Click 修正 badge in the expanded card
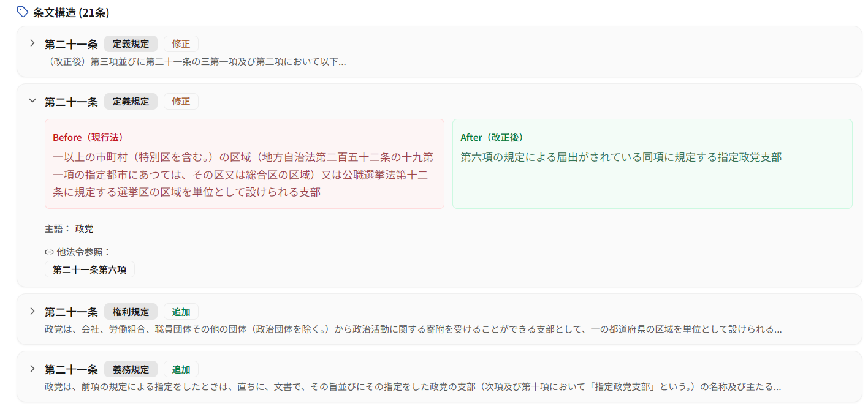This screenshot has width=868, height=406. pyautogui.click(x=181, y=102)
